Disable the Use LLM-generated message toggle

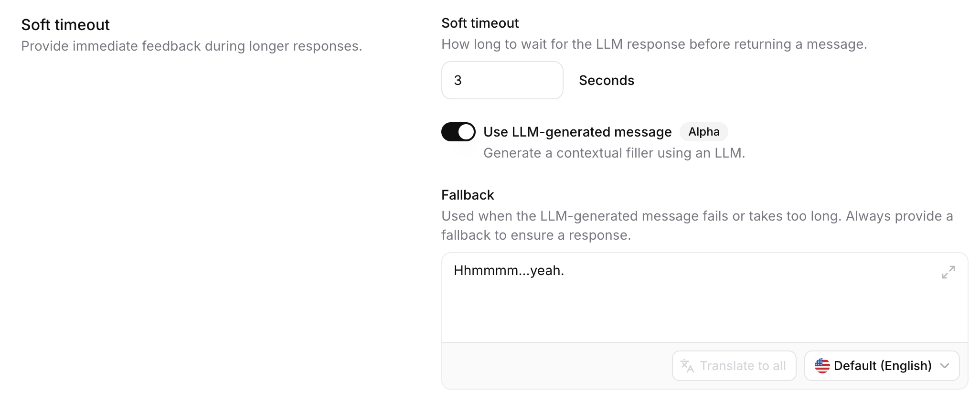tap(458, 132)
